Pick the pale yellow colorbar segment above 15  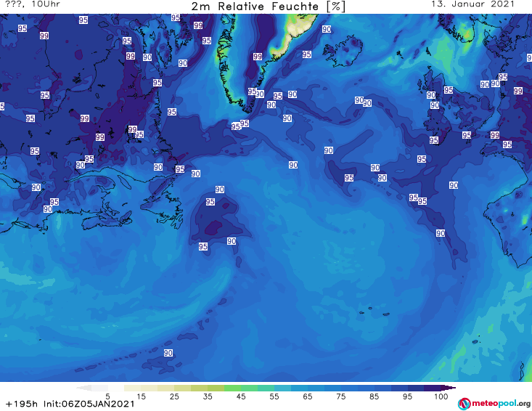tap(132, 388)
